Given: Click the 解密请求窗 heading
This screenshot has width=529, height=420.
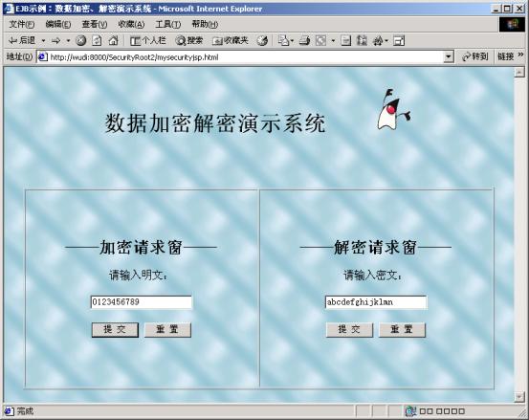Looking at the screenshot, I should (376, 247).
